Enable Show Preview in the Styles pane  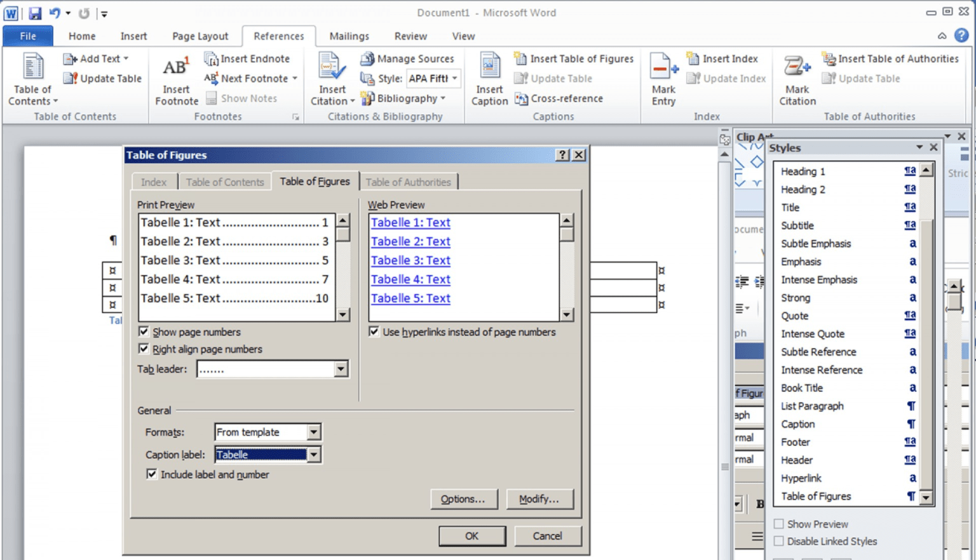click(778, 524)
